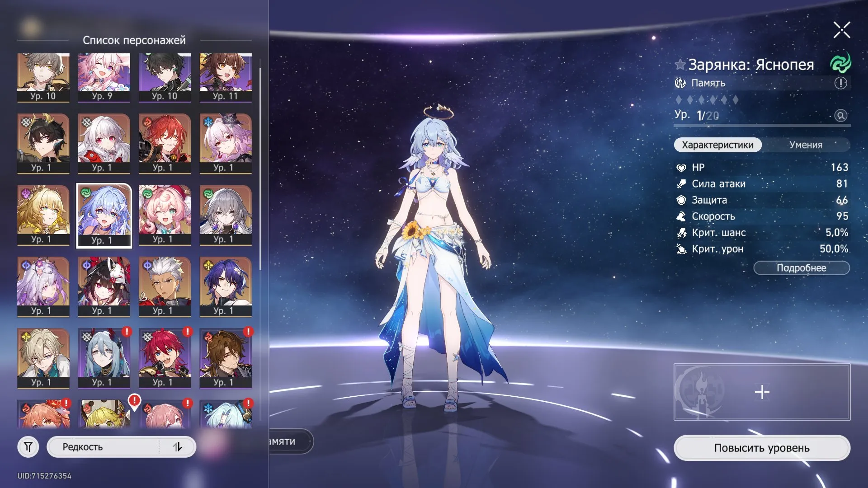The height and width of the screenshot is (488, 868).
Task: Select the fox-mask girl character portrait
Action: pos(104,287)
